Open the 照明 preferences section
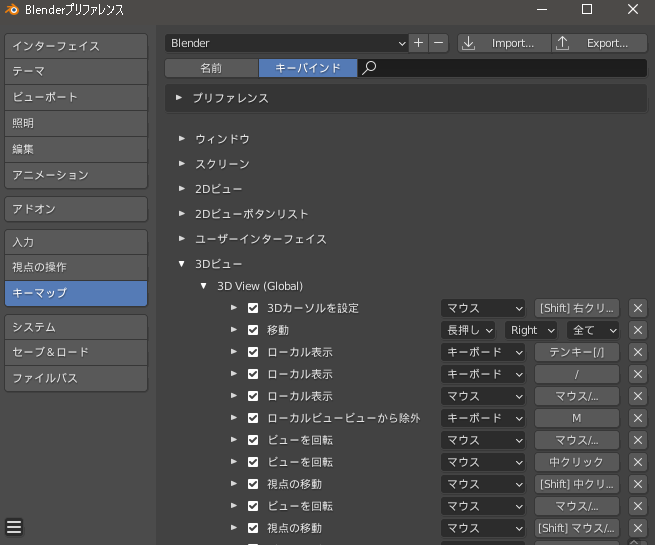This screenshot has width=655, height=545. [x=76, y=123]
